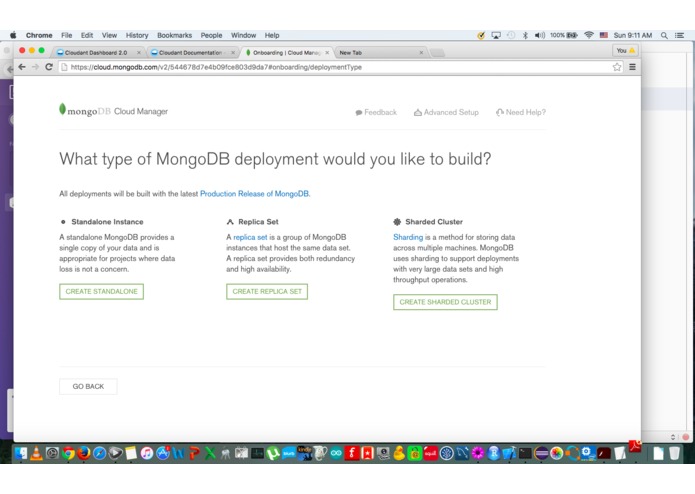Select the Onboarding Cloud Manager tab
This screenshot has height=494, width=695.
pyautogui.click(x=287, y=53)
